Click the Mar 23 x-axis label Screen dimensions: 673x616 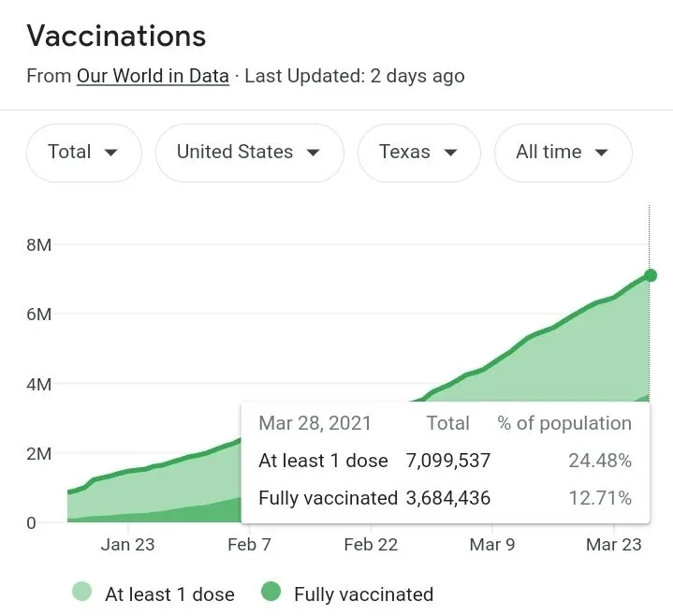pos(613,545)
